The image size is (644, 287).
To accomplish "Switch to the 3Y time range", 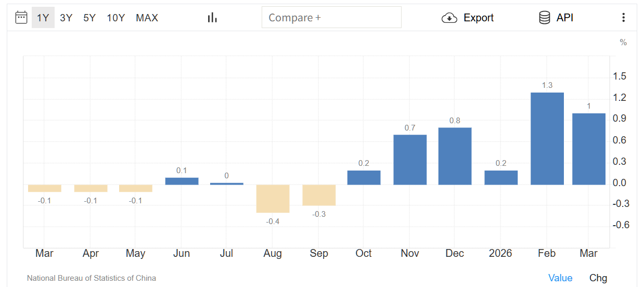I will (x=66, y=18).
